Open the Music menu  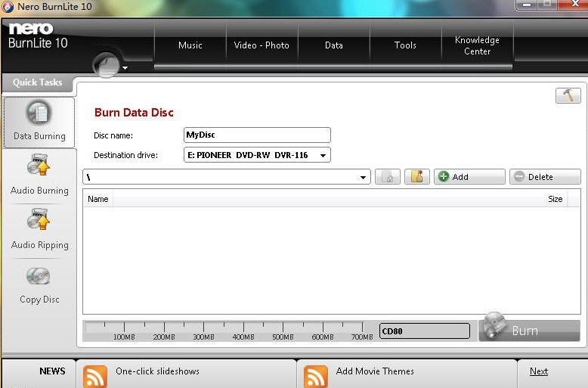pyautogui.click(x=190, y=45)
